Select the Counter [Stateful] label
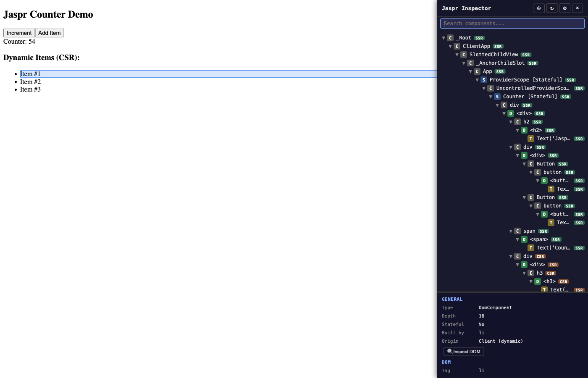 (x=530, y=97)
